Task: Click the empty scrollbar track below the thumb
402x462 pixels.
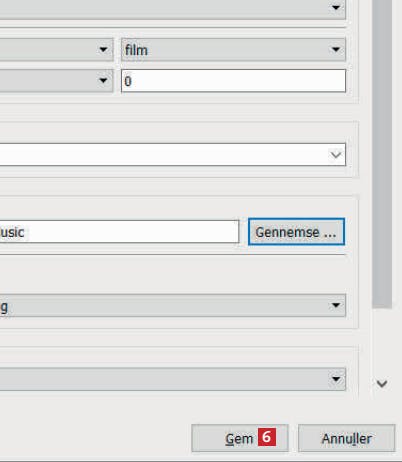Action: pos(382,342)
